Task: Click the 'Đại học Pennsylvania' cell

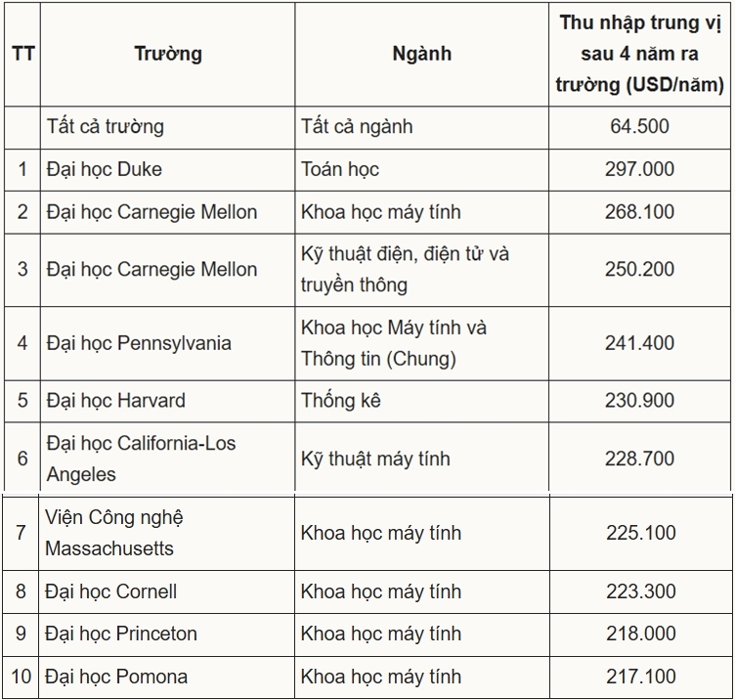Action: pyautogui.click(x=168, y=344)
